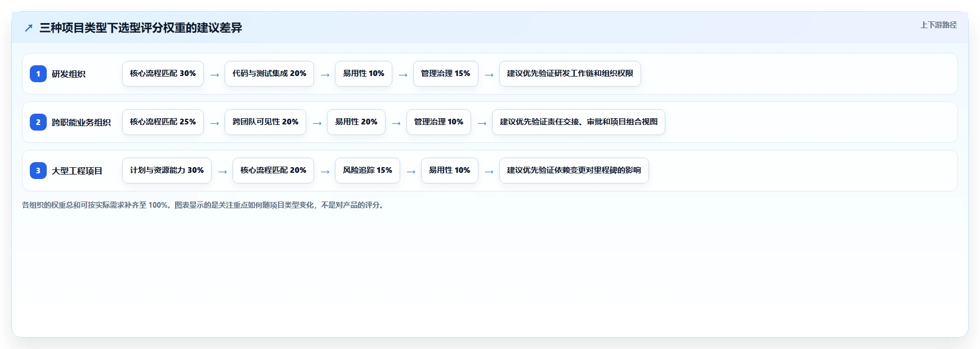This screenshot has height=349, width=980.
Task: Click the 跨团队可见性 20% box
Action: pos(265,122)
